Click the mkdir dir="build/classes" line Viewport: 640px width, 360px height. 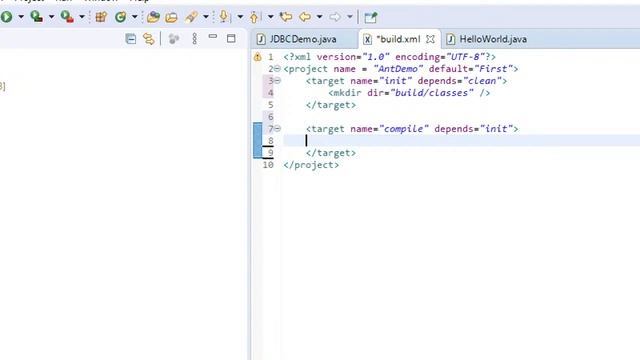pos(409,93)
